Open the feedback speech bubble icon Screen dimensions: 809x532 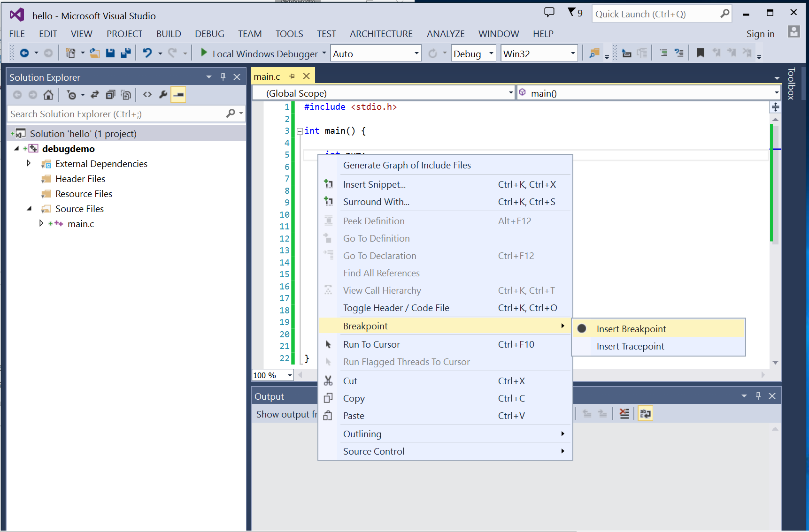[549, 12]
